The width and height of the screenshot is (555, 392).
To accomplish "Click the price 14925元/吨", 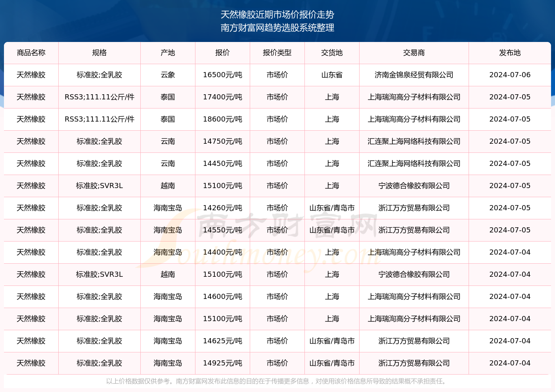I will pyautogui.click(x=222, y=363).
